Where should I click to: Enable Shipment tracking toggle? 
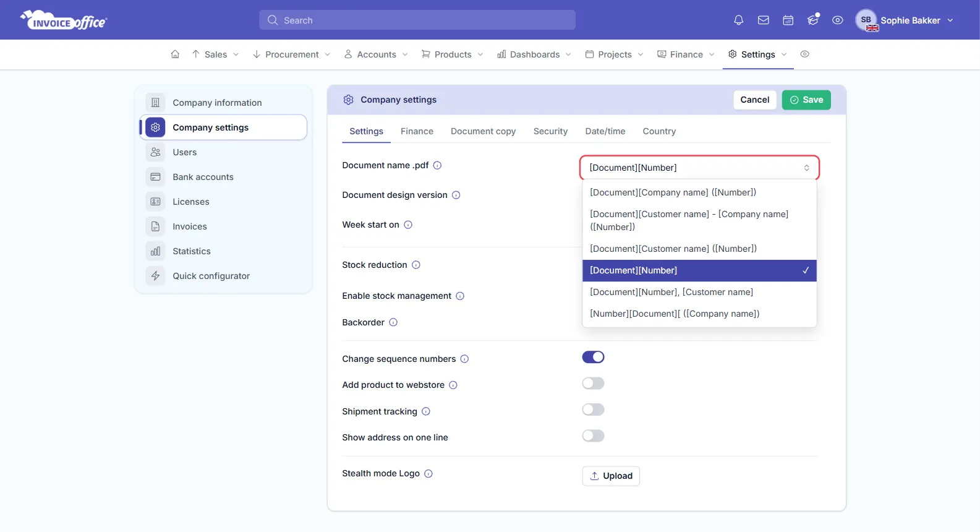point(593,410)
